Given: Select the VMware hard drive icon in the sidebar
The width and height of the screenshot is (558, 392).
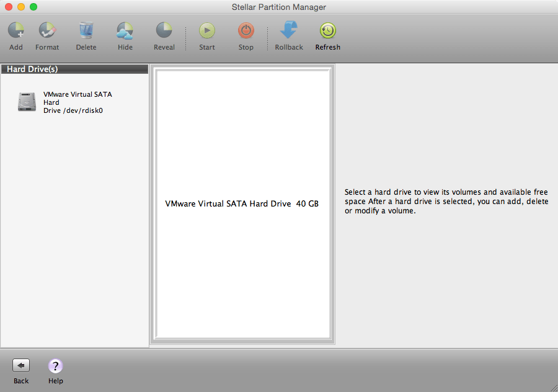Looking at the screenshot, I should click(27, 102).
